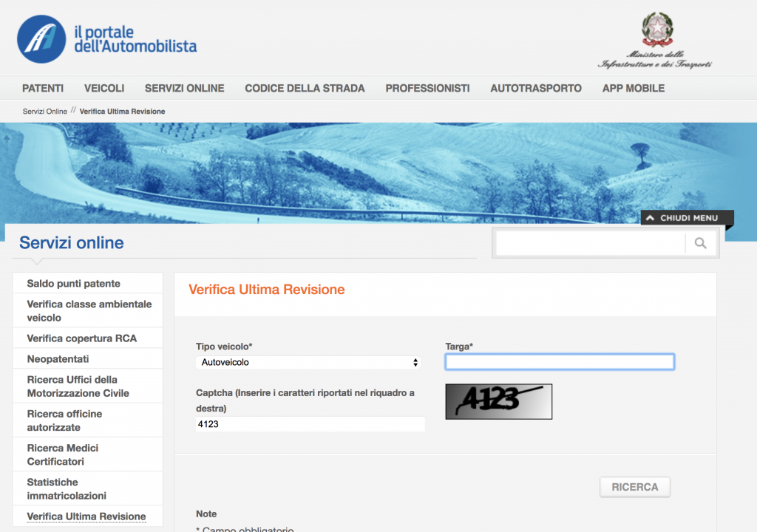
Task: Click the site search input box
Action: 590,243
